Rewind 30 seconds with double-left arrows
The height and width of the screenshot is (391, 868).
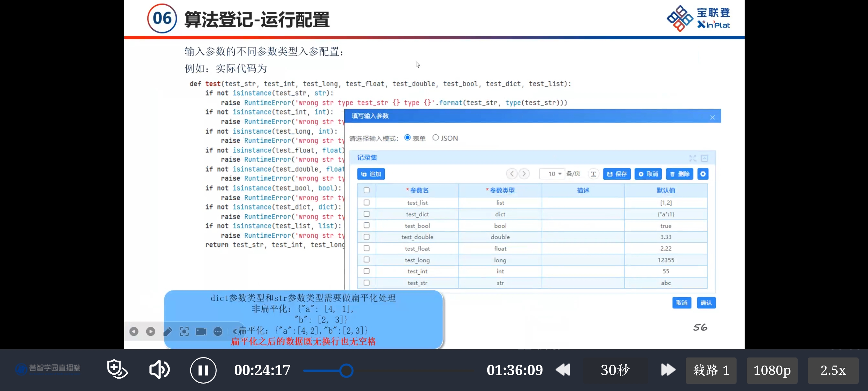click(563, 370)
